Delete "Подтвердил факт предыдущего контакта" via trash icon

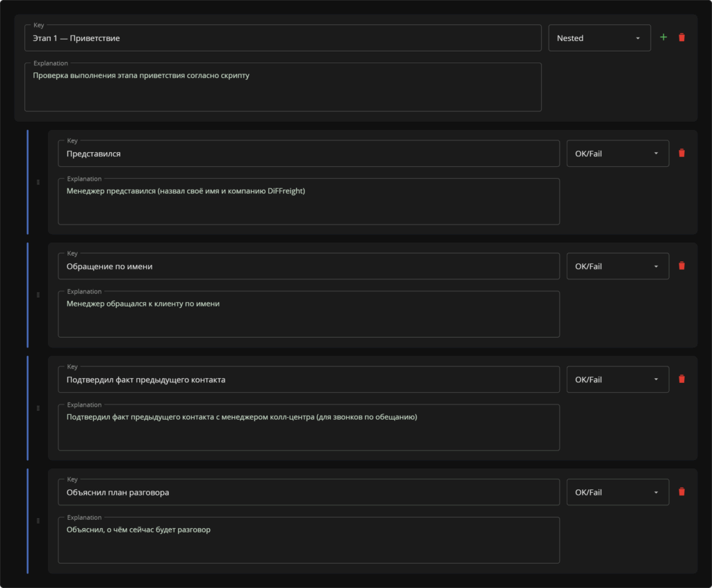pos(681,379)
